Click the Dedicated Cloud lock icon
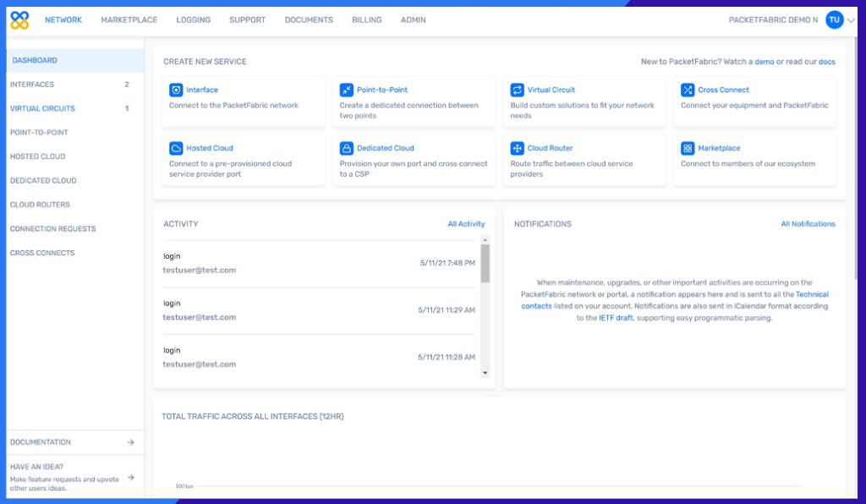 click(347, 148)
